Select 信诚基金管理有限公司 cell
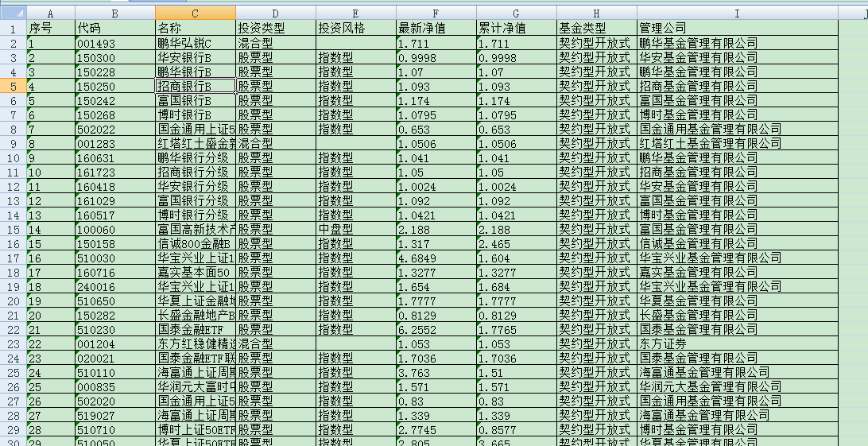Image resolution: width=868 pixels, height=446 pixels. [x=738, y=243]
